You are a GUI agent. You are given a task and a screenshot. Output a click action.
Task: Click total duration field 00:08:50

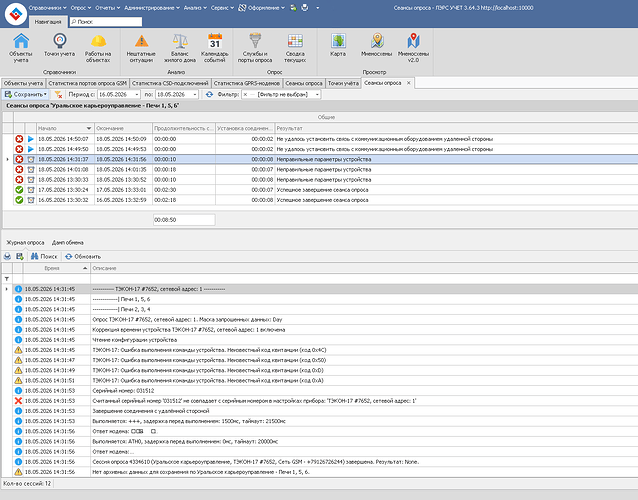(x=184, y=220)
